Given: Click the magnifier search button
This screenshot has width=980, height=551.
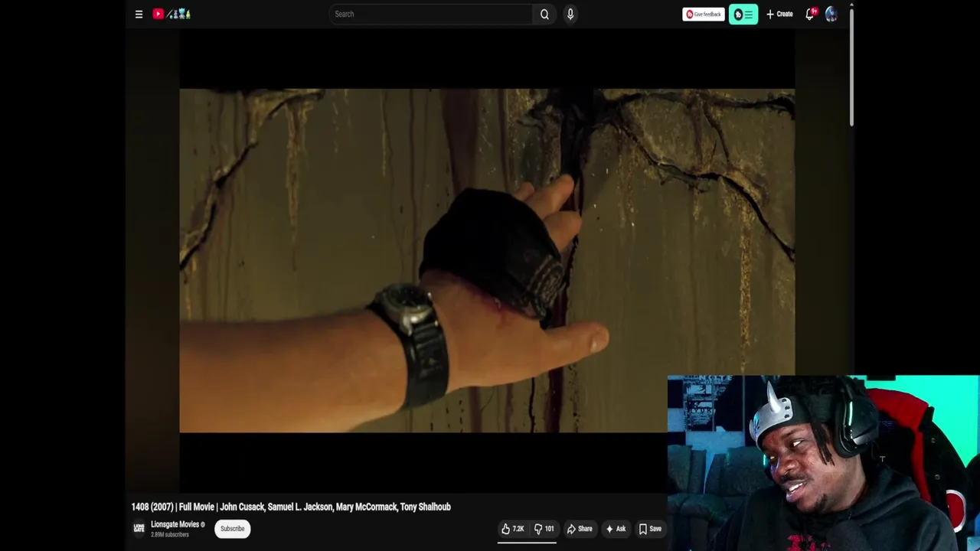Looking at the screenshot, I should pyautogui.click(x=544, y=14).
